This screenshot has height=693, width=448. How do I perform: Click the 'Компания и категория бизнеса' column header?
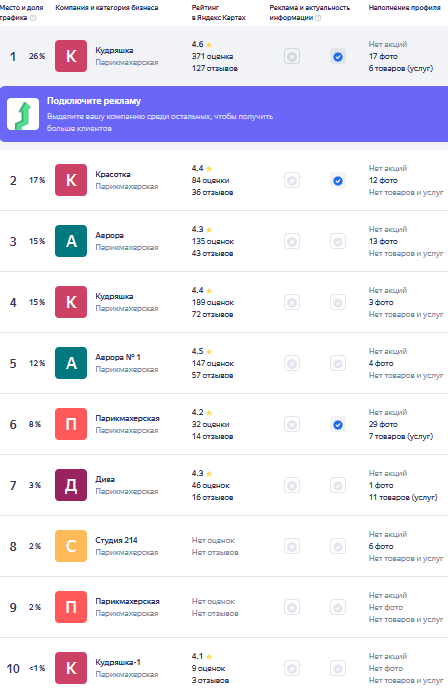click(x=106, y=8)
